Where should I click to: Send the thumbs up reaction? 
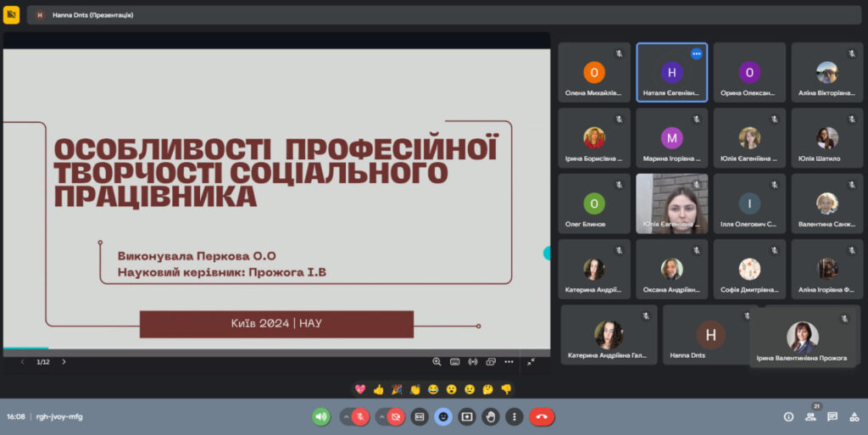pyautogui.click(x=378, y=389)
